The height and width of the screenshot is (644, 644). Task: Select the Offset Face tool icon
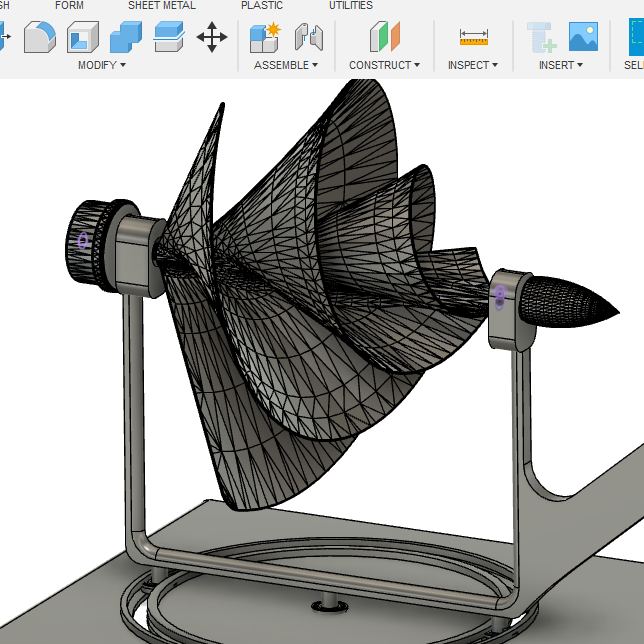point(169,37)
